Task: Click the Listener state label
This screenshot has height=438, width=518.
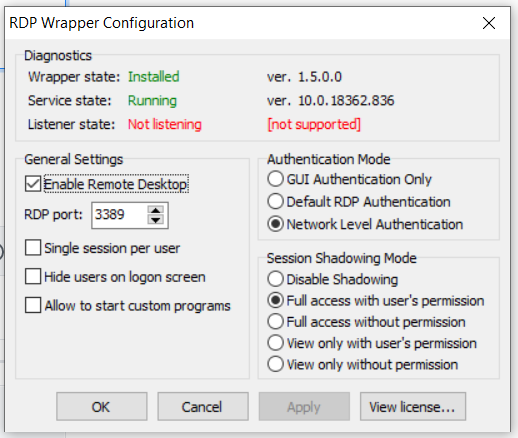Action: (71, 124)
